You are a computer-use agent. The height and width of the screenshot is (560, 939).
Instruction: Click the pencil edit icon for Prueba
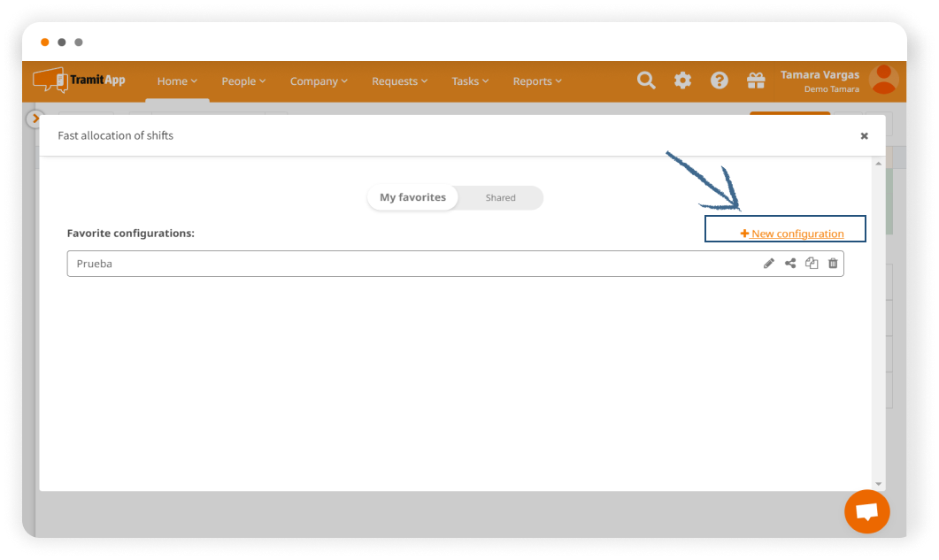tap(769, 264)
